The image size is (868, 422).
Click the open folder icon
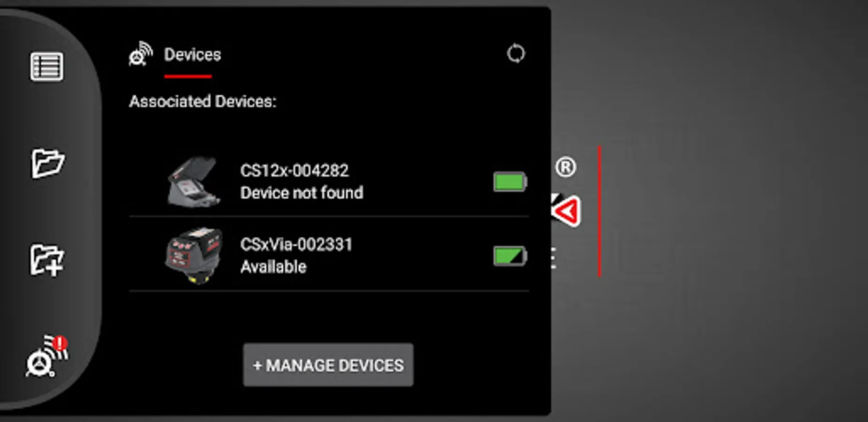click(47, 163)
